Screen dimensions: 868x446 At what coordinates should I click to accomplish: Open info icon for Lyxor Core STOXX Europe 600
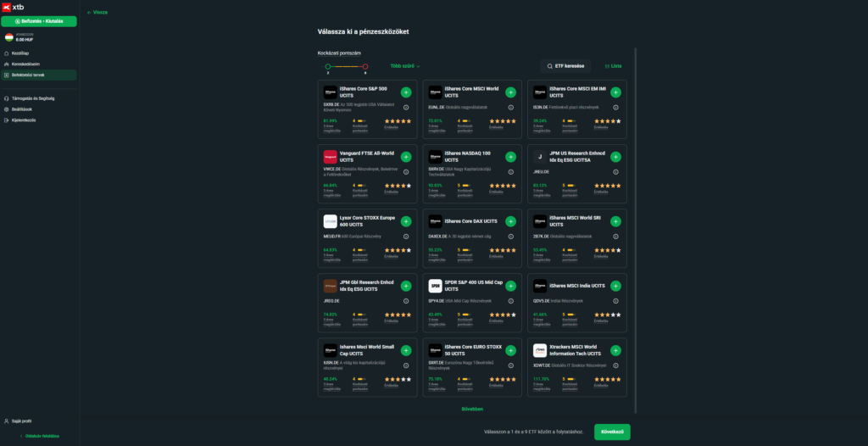coord(406,237)
